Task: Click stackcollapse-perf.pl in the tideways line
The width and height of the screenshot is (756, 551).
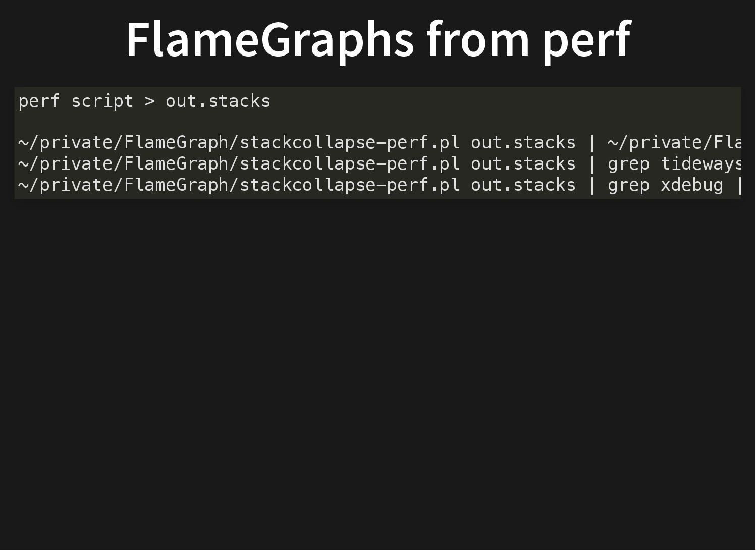Action: coord(350,164)
